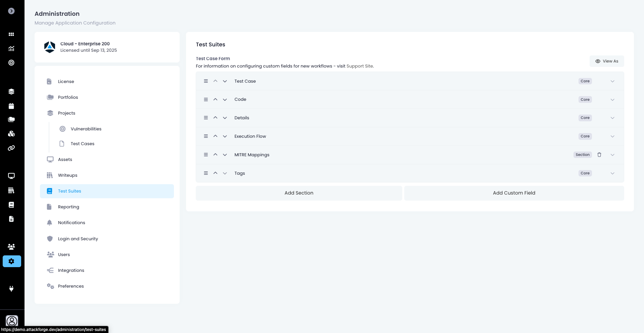The image size is (644, 333).
Task: Click View As eye button
Action: tap(606, 61)
